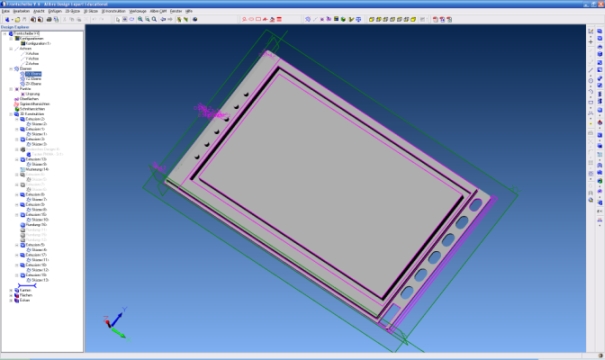This screenshot has width=605, height=360.
Task: Click the red circle sketch tool icon
Action: [x=251, y=19]
